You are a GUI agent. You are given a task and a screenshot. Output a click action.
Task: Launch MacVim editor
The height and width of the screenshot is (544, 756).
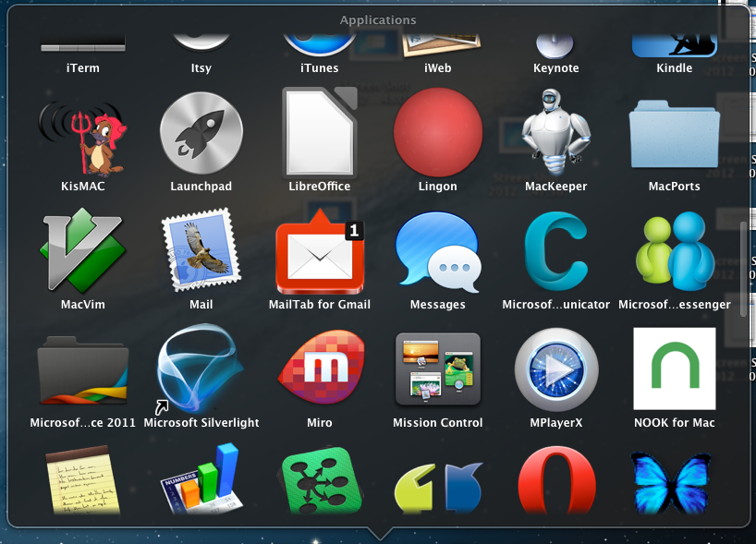(x=82, y=250)
